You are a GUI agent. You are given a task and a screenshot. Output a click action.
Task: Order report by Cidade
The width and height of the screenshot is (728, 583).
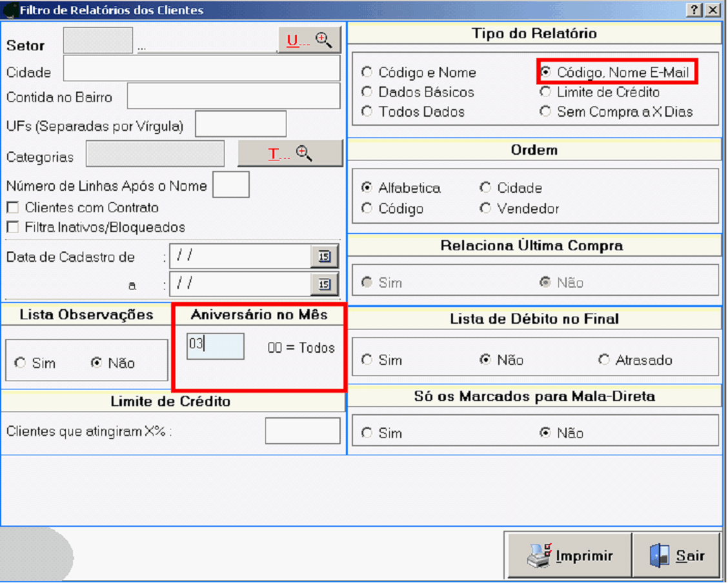pos(485,188)
